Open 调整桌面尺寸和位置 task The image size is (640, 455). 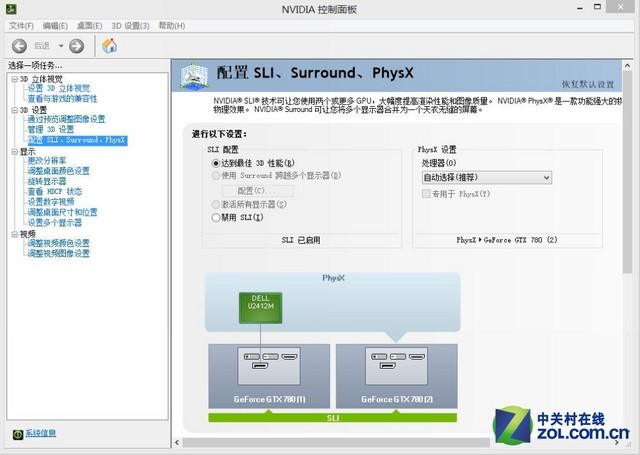[62, 212]
